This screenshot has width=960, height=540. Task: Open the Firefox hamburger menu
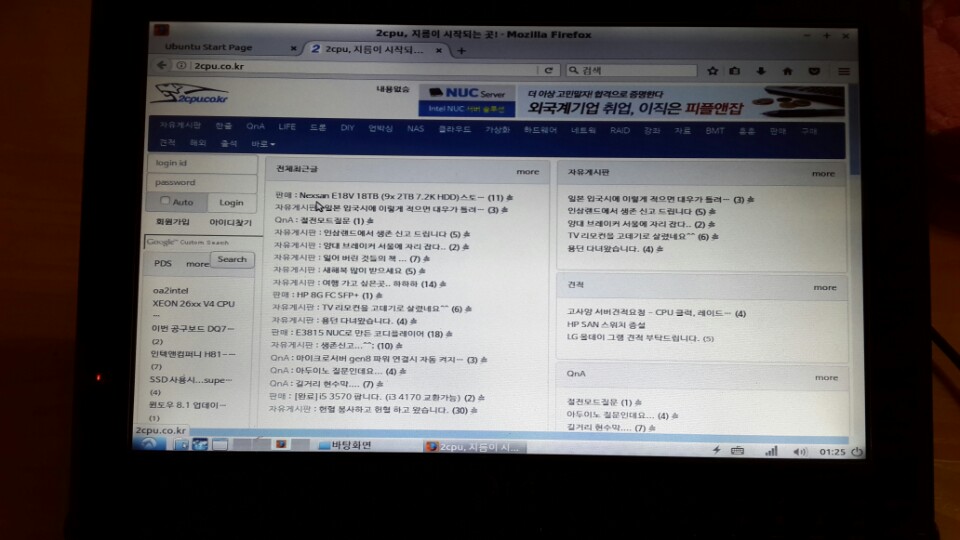coord(844,71)
